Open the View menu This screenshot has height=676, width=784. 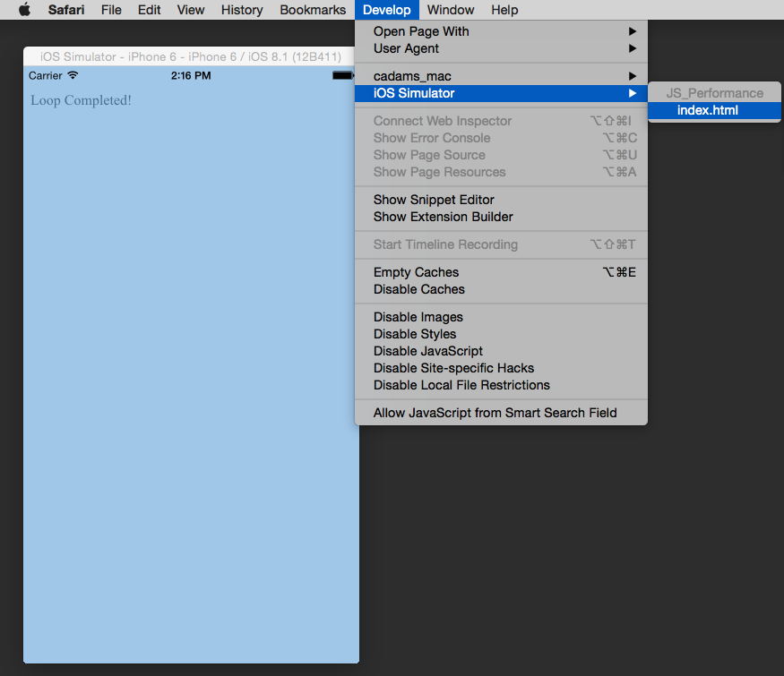[x=191, y=10]
